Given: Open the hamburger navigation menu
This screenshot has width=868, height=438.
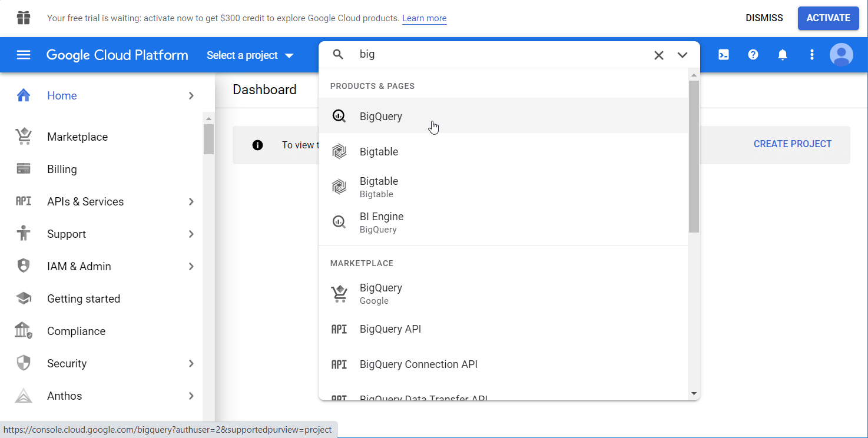Looking at the screenshot, I should pyautogui.click(x=24, y=55).
